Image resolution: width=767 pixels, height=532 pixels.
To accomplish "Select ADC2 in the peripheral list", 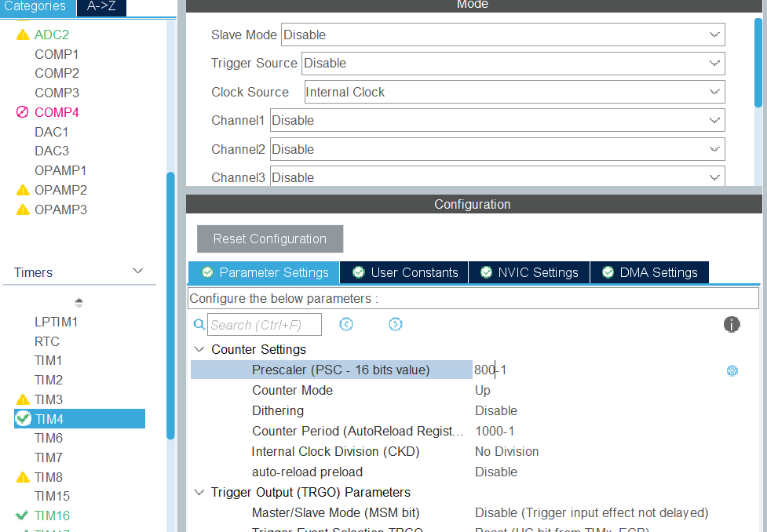I will point(52,35).
